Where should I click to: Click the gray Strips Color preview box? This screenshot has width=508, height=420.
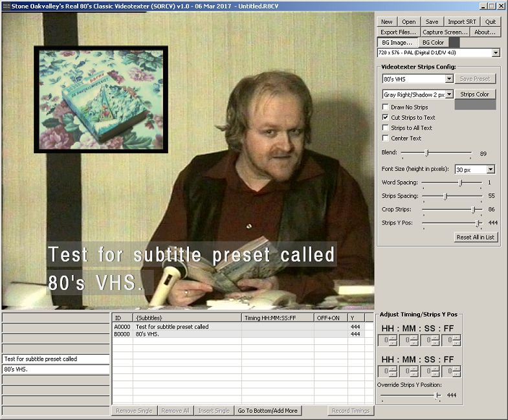[475, 104]
